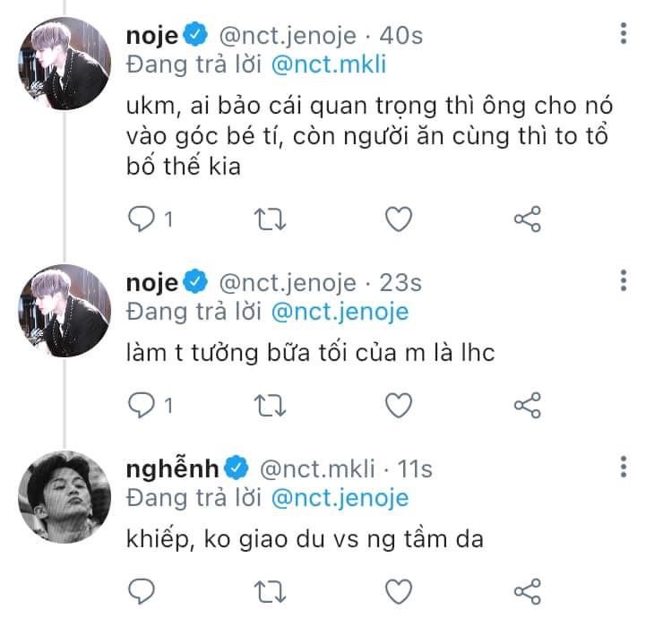Open @nct.jenoje mention in nghễnh's tweet

point(341,498)
